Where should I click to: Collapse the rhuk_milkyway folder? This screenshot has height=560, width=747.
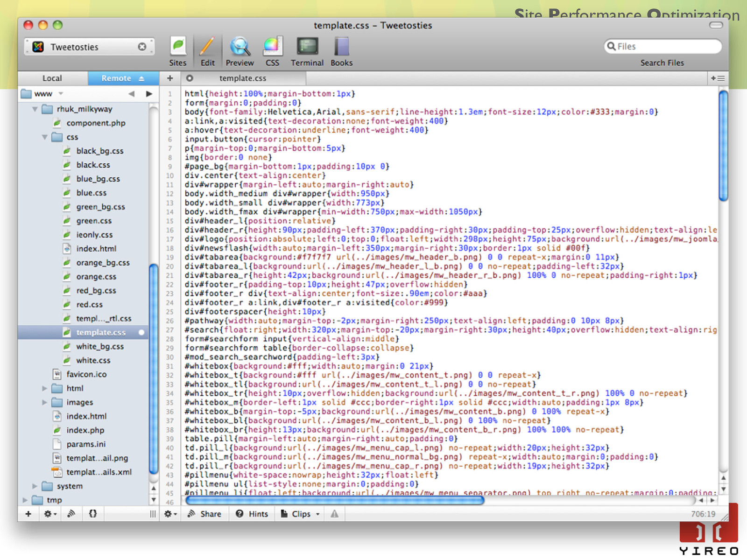35,109
